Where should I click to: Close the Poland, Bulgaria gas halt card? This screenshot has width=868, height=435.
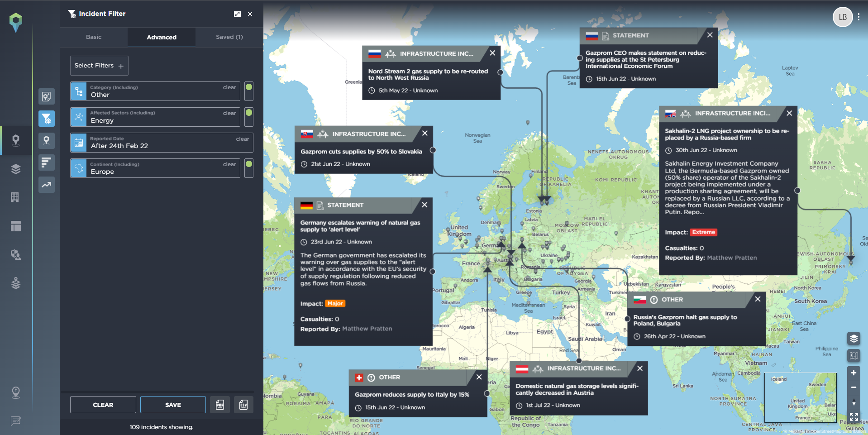click(x=758, y=299)
